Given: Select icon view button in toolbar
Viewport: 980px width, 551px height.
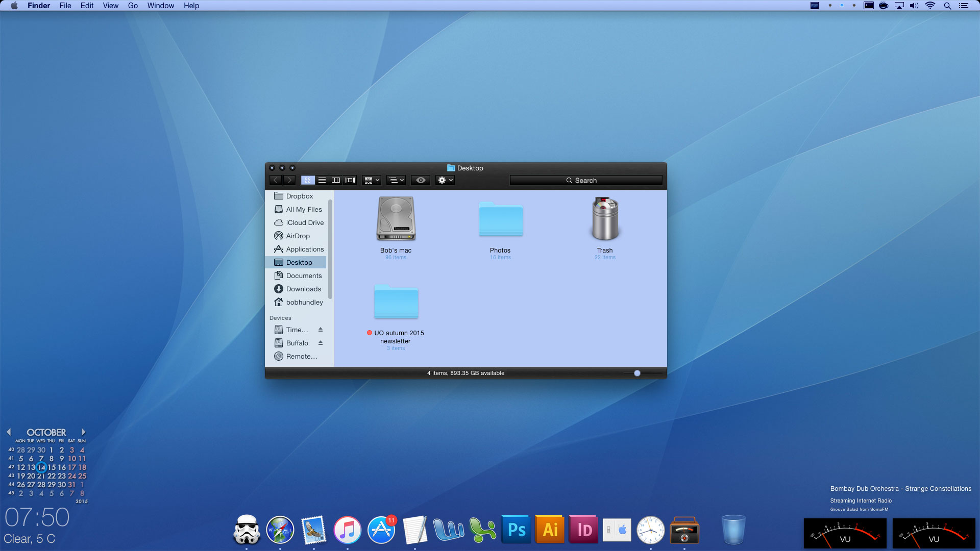Looking at the screenshot, I should [x=307, y=180].
